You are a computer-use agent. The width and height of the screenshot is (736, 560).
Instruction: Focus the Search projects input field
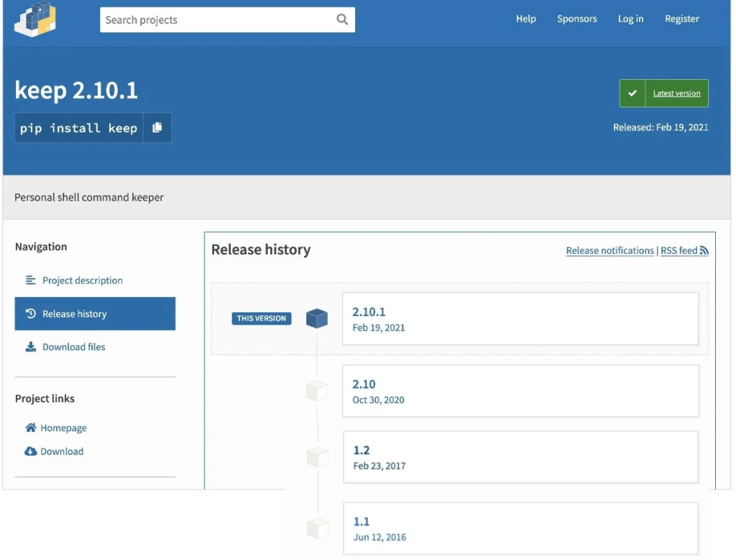tap(216, 20)
